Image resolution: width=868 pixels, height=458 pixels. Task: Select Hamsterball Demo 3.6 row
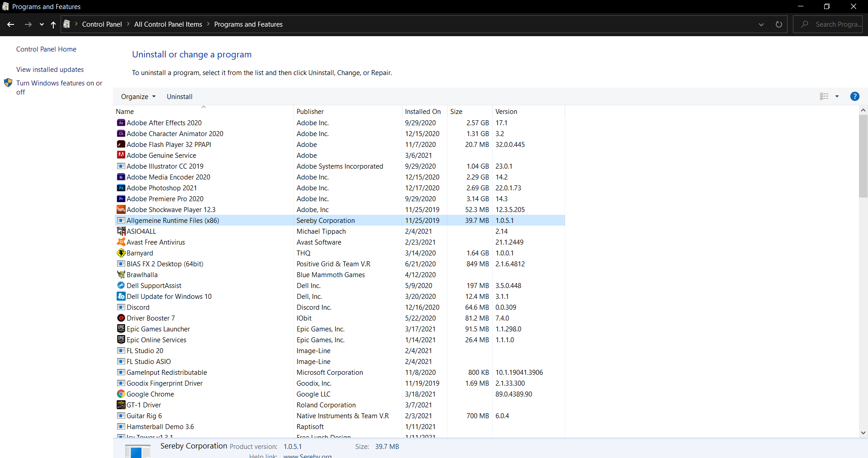click(x=339, y=426)
